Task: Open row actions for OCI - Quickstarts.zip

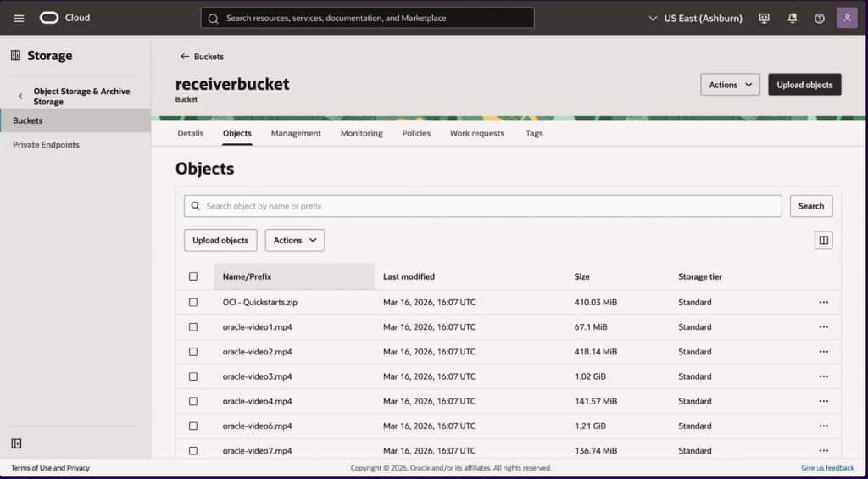Action: (x=824, y=303)
